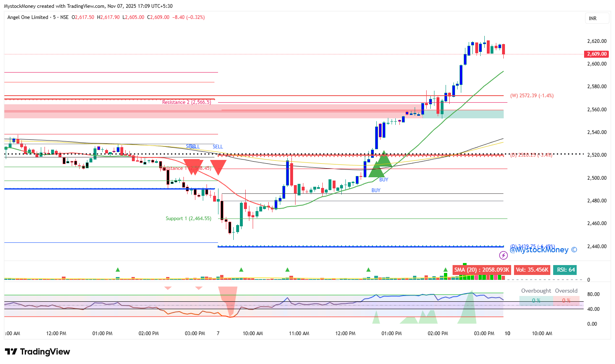
Task: Click the TradingView logo at bottom left
Action: pos(38,352)
